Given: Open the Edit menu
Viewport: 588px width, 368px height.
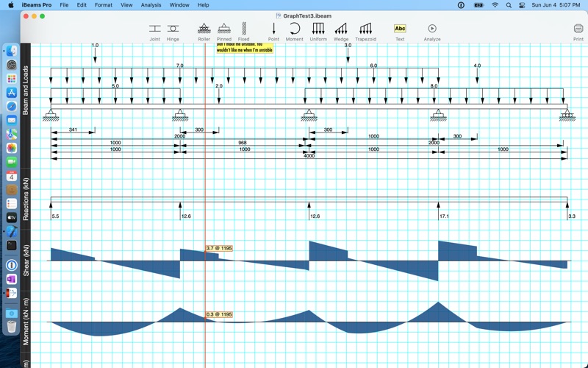Looking at the screenshot, I should coord(82,5).
